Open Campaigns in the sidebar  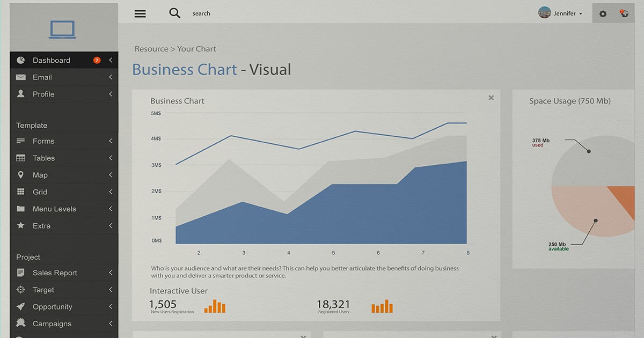(x=52, y=324)
